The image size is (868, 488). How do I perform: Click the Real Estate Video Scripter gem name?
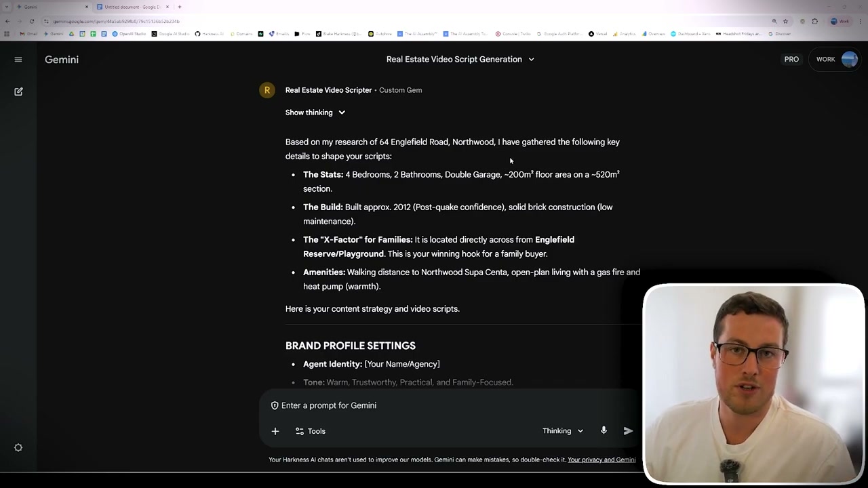(328, 90)
